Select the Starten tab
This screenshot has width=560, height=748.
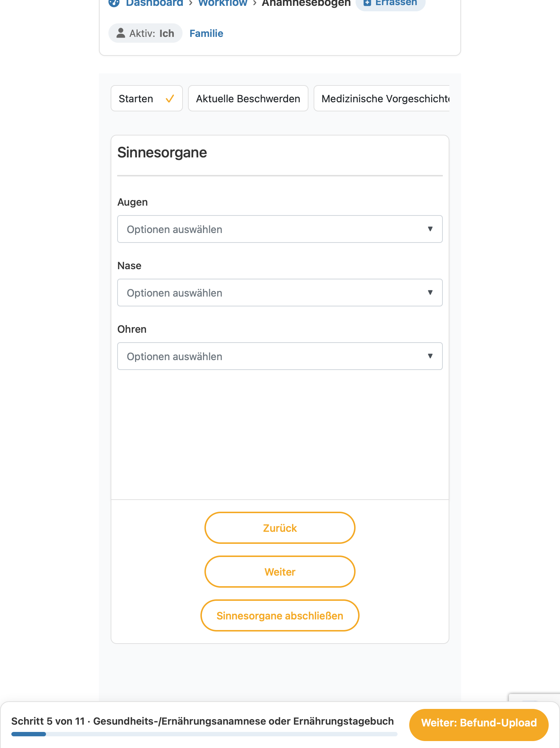coord(146,99)
